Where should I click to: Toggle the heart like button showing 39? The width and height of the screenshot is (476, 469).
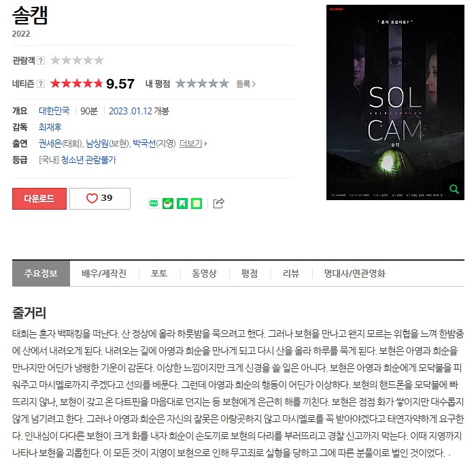pyautogui.click(x=100, y=199)
